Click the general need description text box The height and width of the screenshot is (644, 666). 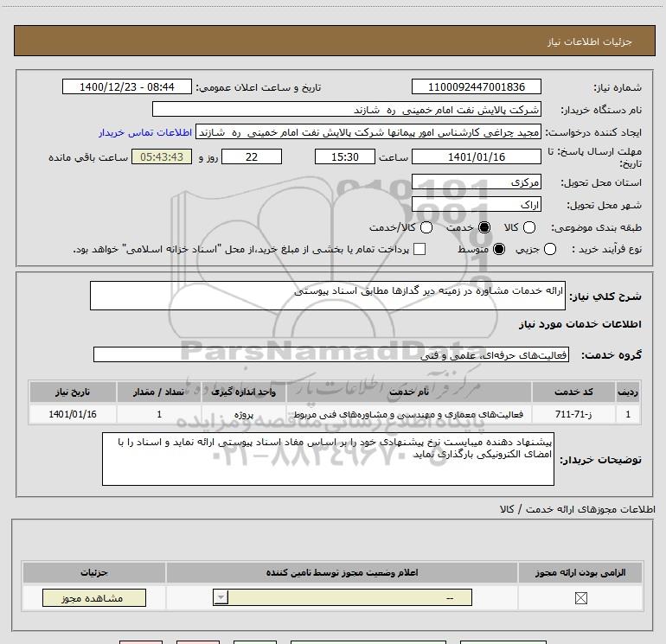[328, 296]
